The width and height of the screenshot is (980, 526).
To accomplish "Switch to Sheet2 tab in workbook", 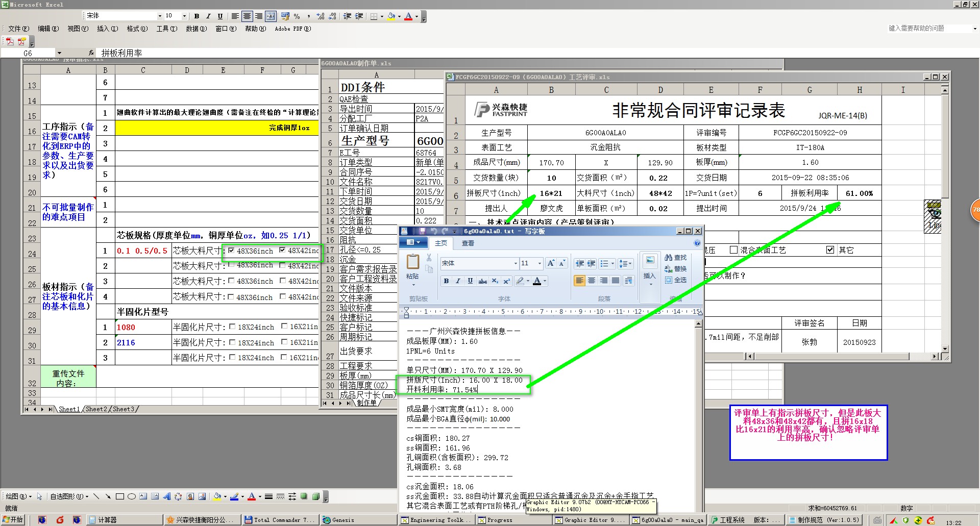I will [96, 409].
